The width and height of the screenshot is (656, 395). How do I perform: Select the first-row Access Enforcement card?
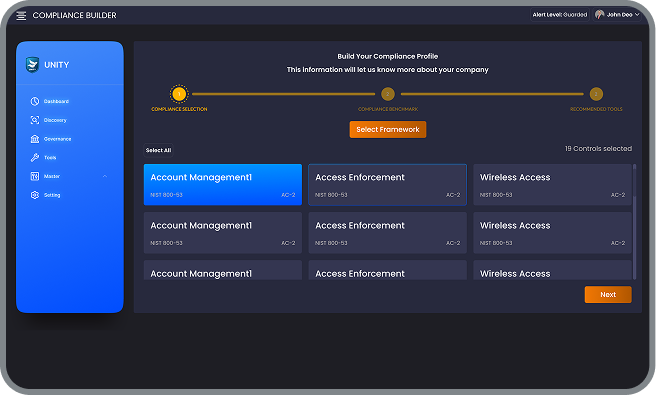click(x=387, y=185)
